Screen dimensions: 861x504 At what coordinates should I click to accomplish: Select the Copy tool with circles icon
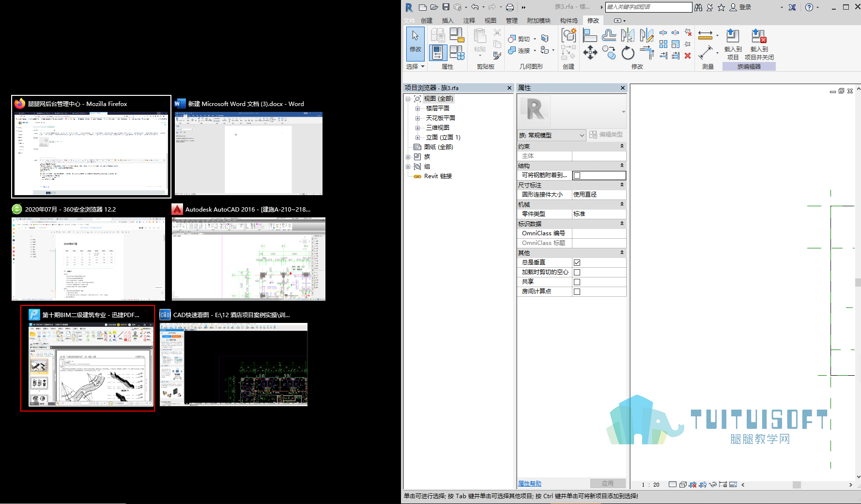pos(609,52)
